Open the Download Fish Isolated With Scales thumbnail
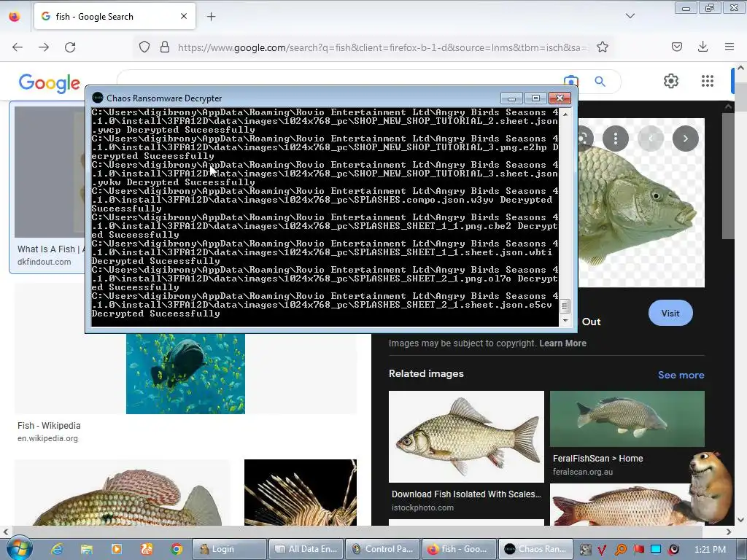Viewport: 747px width, 560px height. [x=466, y=437]
